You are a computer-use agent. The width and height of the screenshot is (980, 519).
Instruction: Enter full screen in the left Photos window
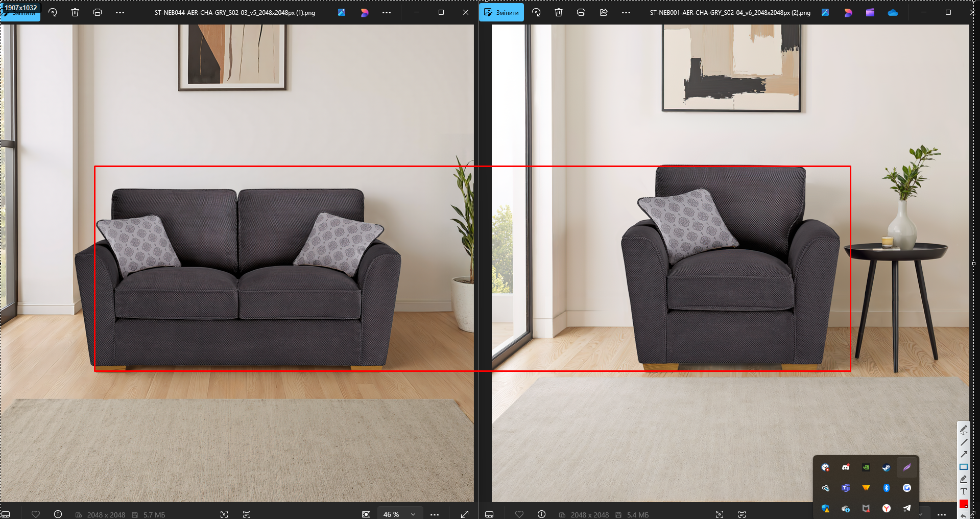465,514
